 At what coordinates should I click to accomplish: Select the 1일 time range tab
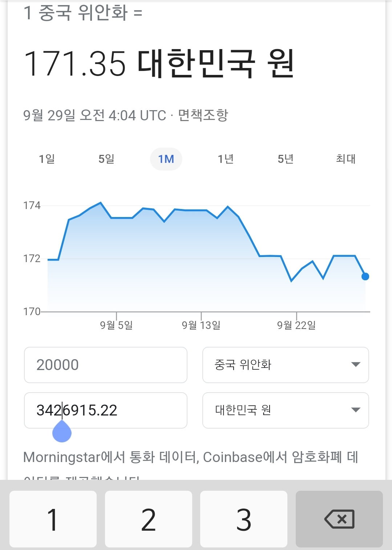[47, 159]
